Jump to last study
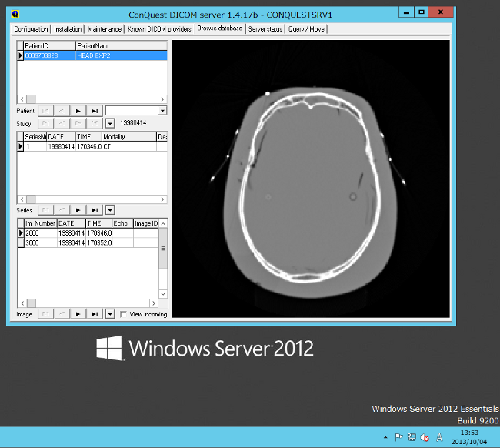The width and height of the screenshot is (500, 448). coord(95,123)
